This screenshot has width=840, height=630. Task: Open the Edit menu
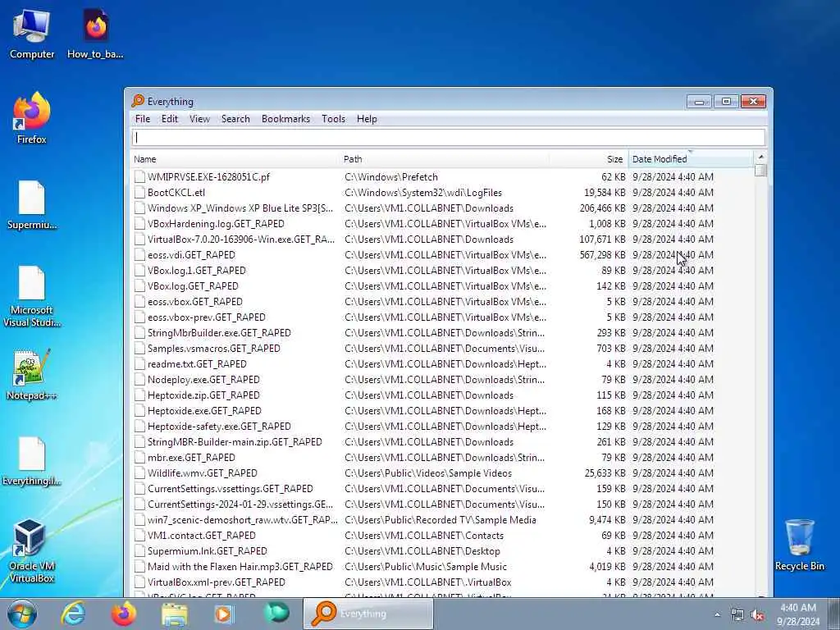(x=169, y=119)
